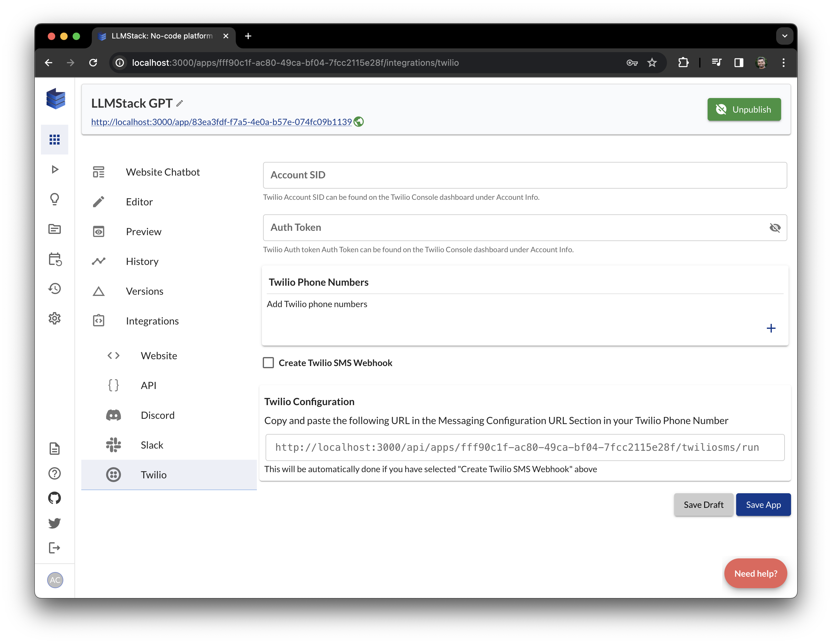The width and height of the screenshot is (832, 644).
Task: Open schedules via the calendar-clock icon
Action: click(55, 259)
